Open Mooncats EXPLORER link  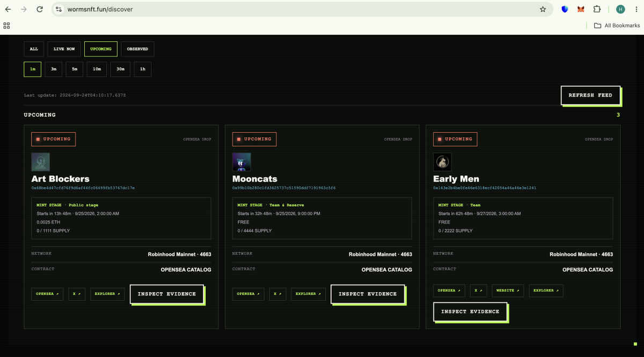(x=309, y=294)
